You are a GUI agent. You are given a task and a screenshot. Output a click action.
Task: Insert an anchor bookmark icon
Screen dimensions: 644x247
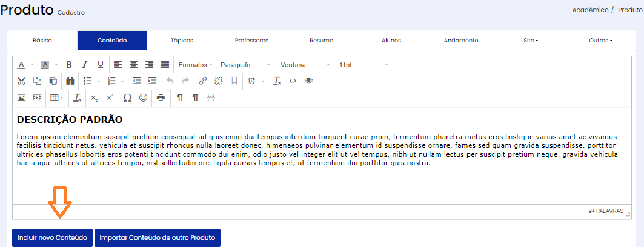click(234, 81)
